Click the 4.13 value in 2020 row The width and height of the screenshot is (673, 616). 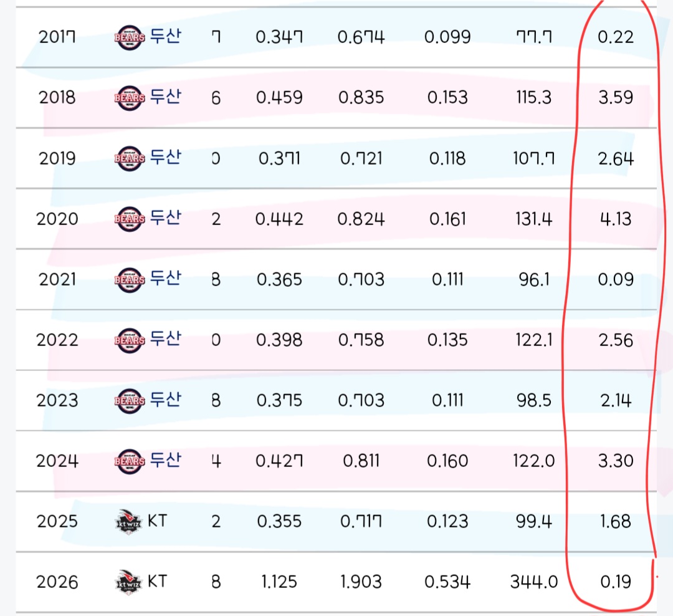pyautogui.click(x=614, y=219)
